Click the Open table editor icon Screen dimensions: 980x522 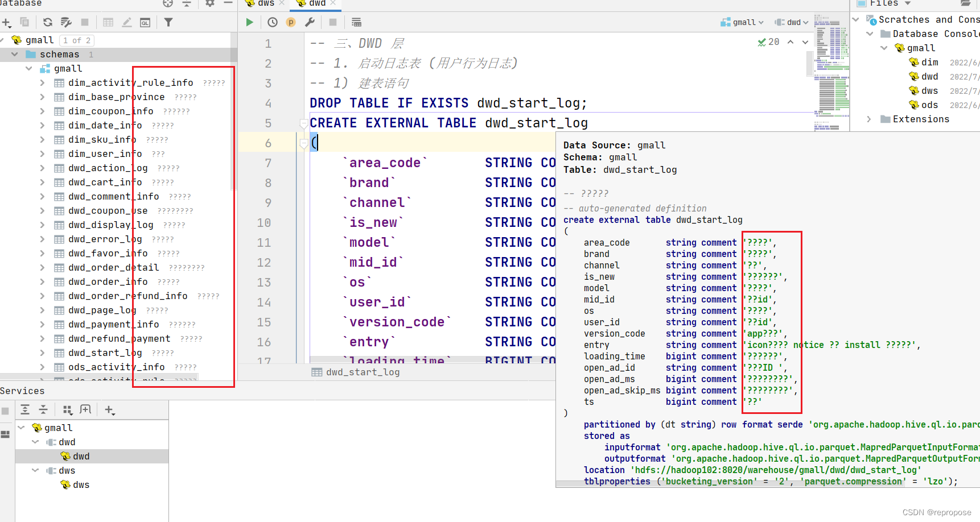[x=108, y=22]
